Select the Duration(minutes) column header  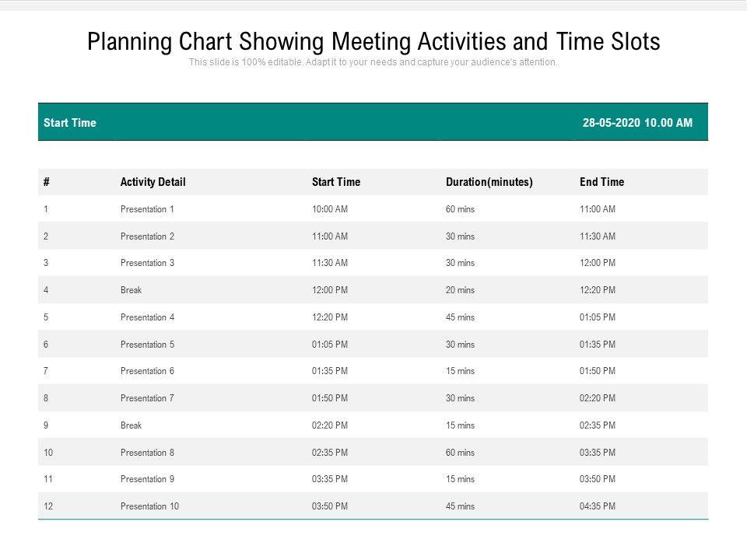click(489, 182)
